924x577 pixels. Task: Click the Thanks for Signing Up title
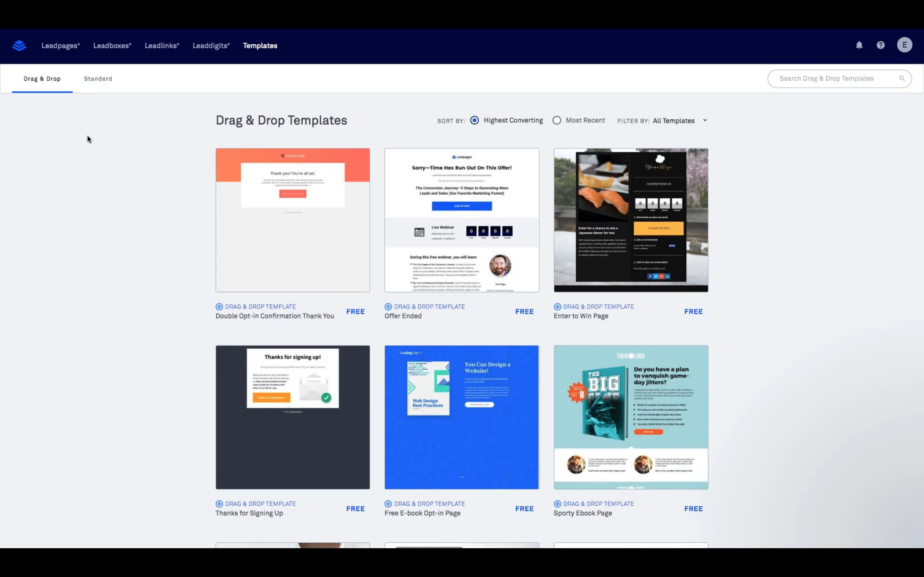(x=249, y=513)
